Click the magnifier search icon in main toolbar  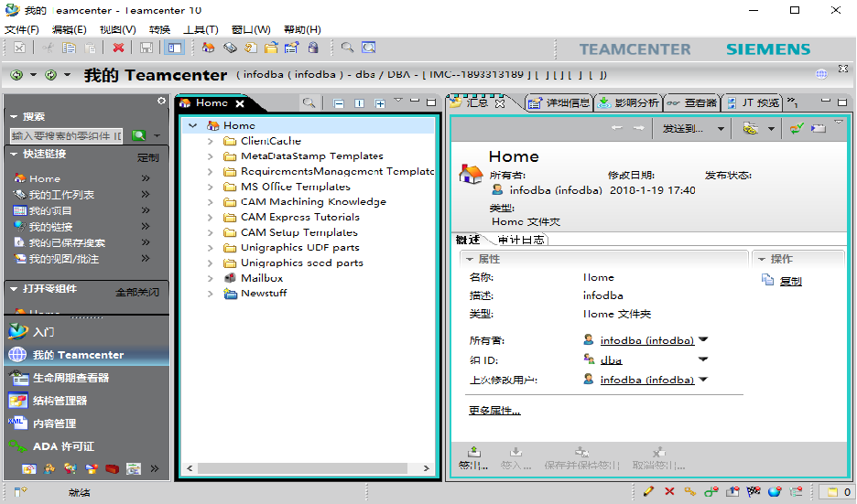click(347, 48)
